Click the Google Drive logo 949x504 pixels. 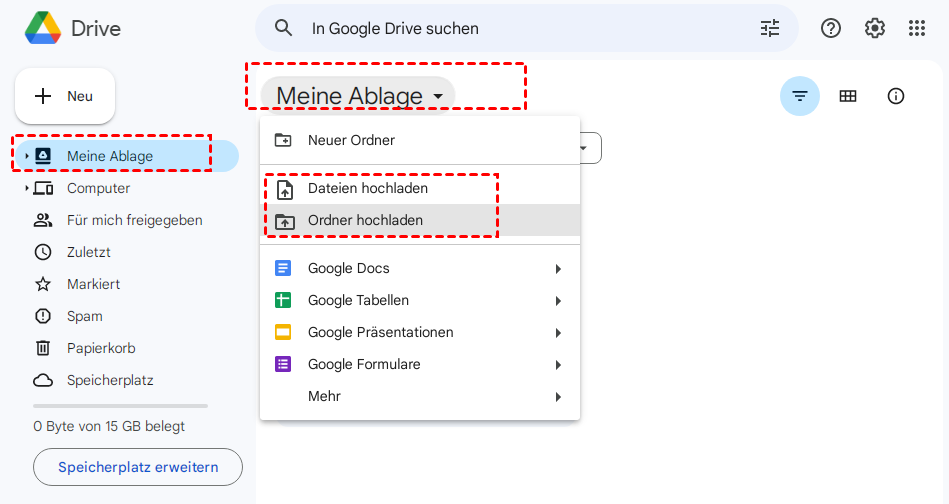[42, 29]
